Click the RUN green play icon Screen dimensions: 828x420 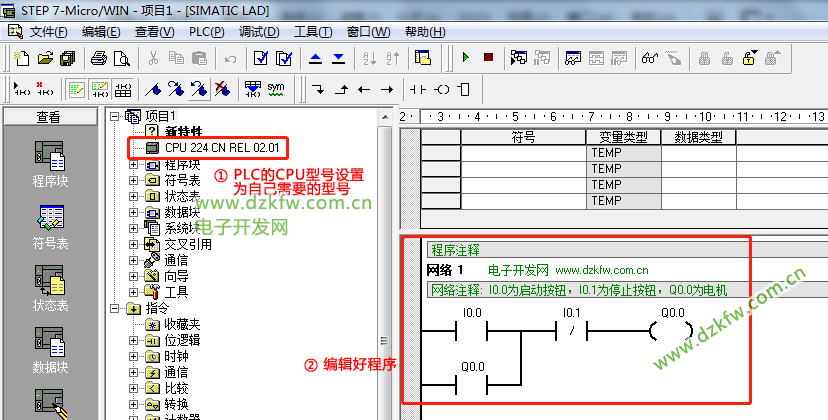pos(465,59)
